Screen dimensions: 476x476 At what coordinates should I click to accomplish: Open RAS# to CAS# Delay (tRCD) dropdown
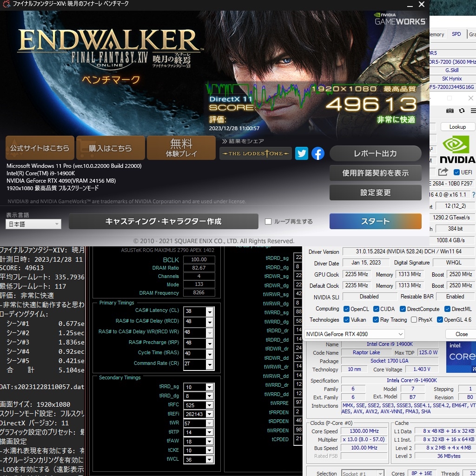coord(210,322)
